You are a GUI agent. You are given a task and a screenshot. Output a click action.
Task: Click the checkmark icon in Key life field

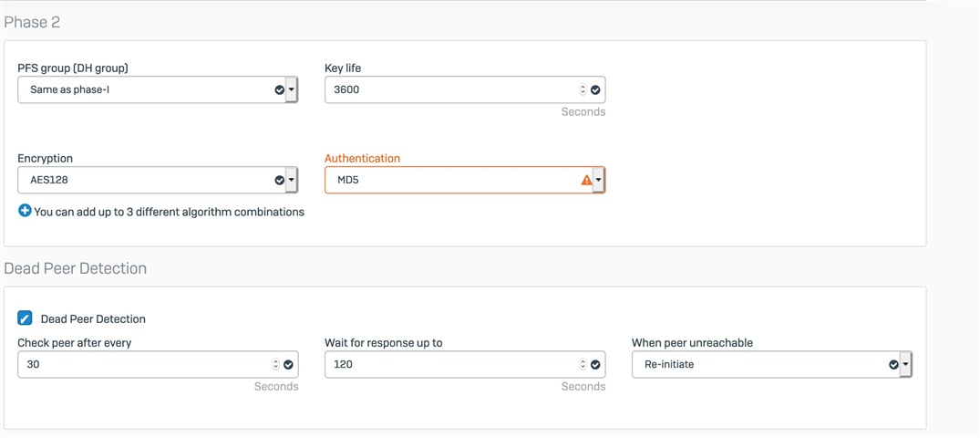[x=595, y=90]
